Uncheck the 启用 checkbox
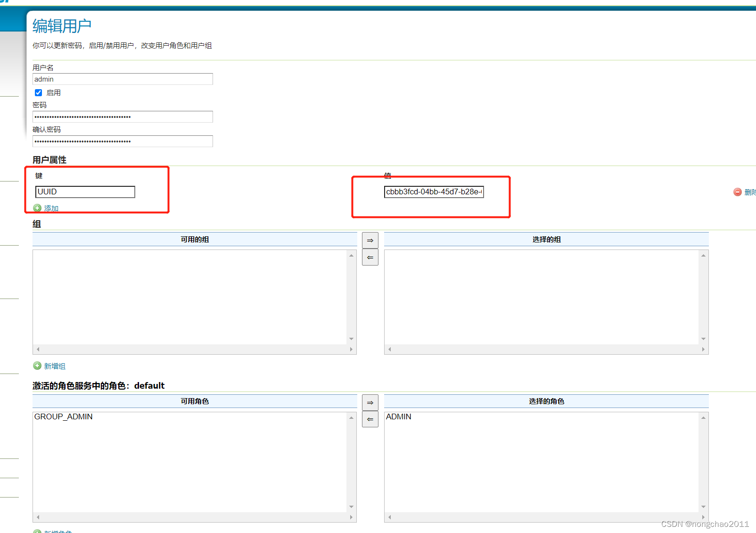This screenshot has height=533, width=756. click(38, 92)
